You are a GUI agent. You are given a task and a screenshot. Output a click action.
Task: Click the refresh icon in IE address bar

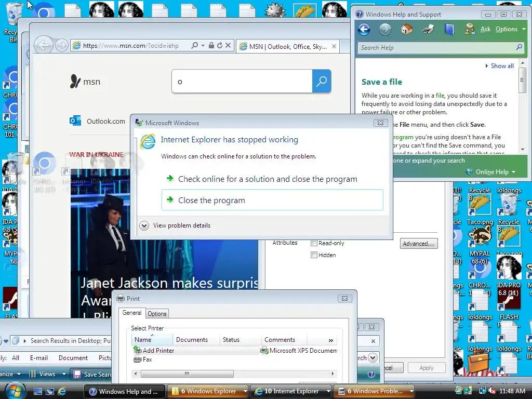pos(220,46)
